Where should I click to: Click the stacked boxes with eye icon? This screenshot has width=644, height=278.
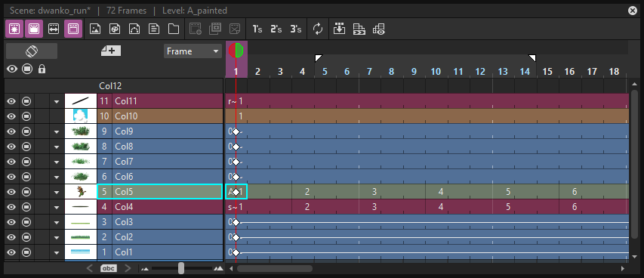[379, 29]
